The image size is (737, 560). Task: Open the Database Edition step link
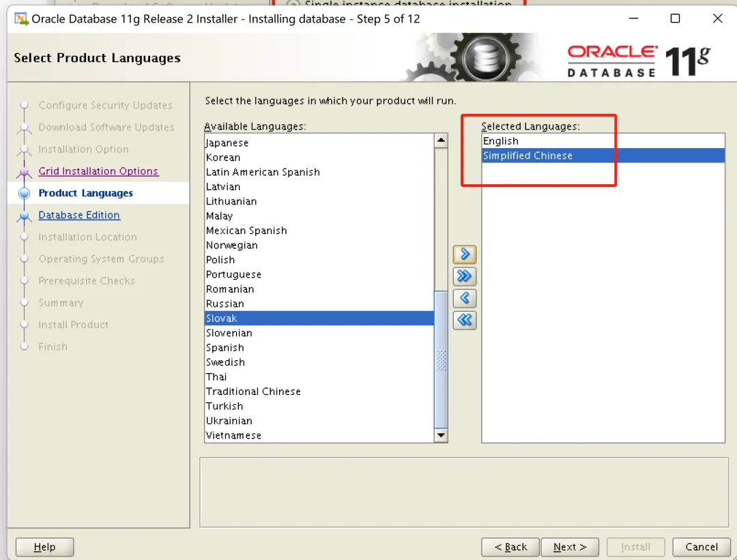(x=79, y=215)
